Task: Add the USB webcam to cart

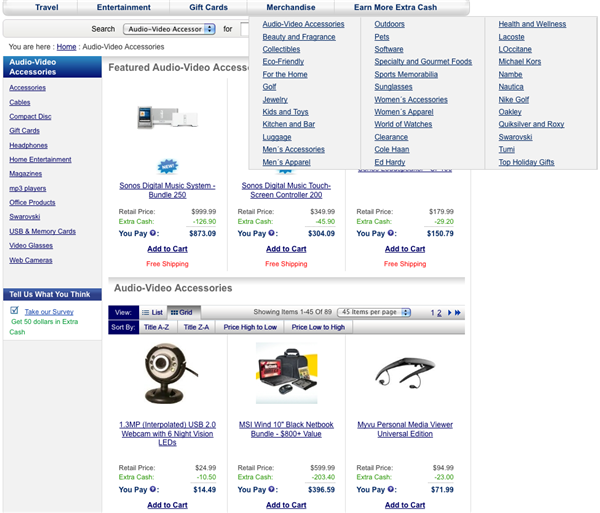Action: [x=167, y=505]
